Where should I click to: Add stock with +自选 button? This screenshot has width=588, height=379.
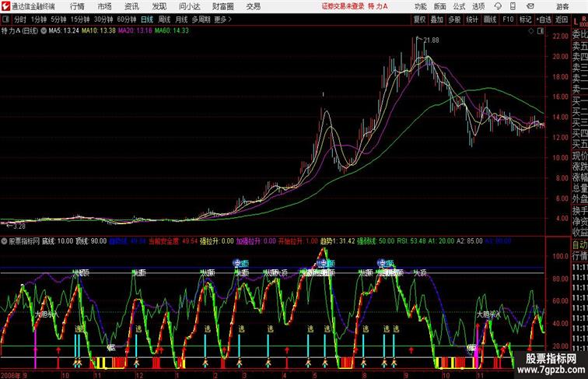tap(544, 19)
